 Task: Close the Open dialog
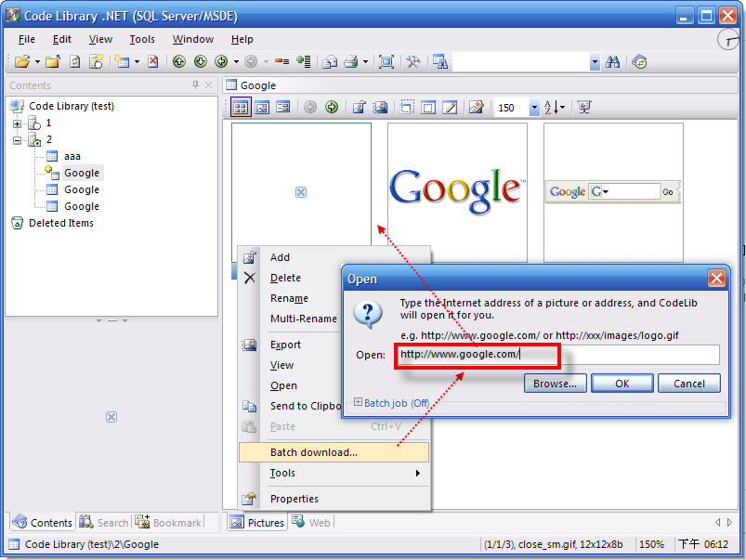pos(716,278)
